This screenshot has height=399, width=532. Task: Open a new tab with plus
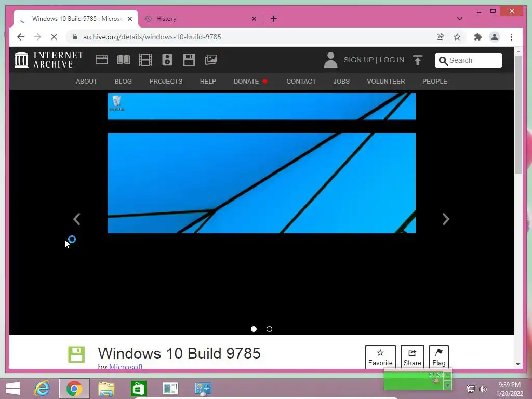click(273, 19)
